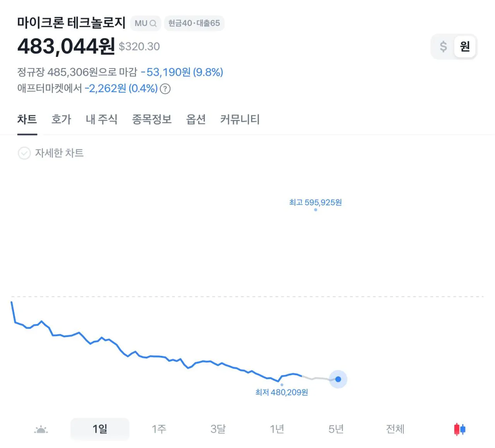
Task: Open the 종목정보 stock info tab
Action: pyautogui.click(x=152, y=119)
